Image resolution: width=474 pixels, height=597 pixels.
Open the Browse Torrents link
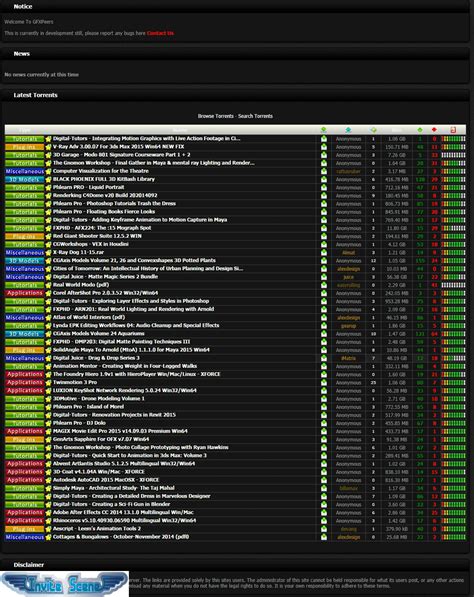(x=215, y=116)
